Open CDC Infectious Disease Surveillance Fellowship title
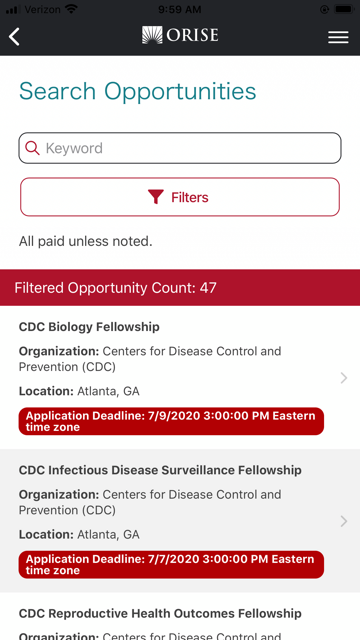The width and height of the screenshot is (360, 640). pos(160,470)
